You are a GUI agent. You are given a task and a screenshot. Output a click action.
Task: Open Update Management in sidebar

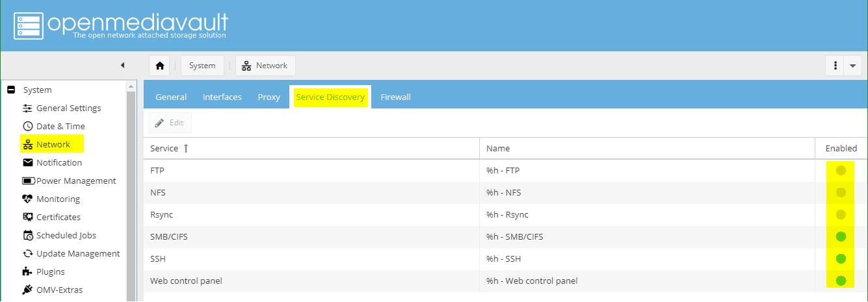[x=78, y=254]
